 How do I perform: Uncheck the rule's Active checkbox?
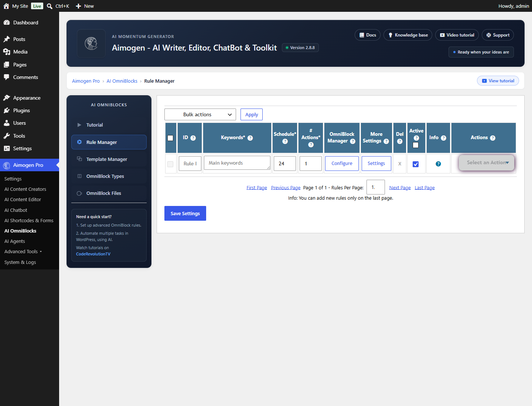(416, 164)
